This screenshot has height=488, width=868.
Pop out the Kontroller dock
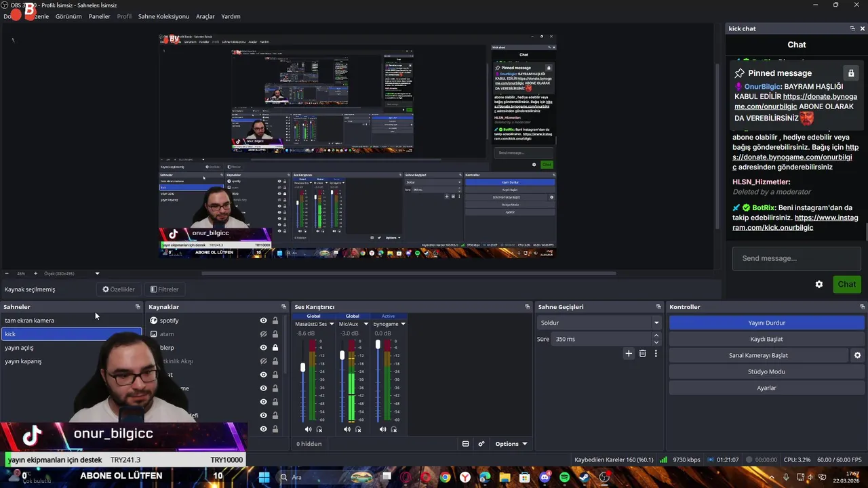[863, 307]
